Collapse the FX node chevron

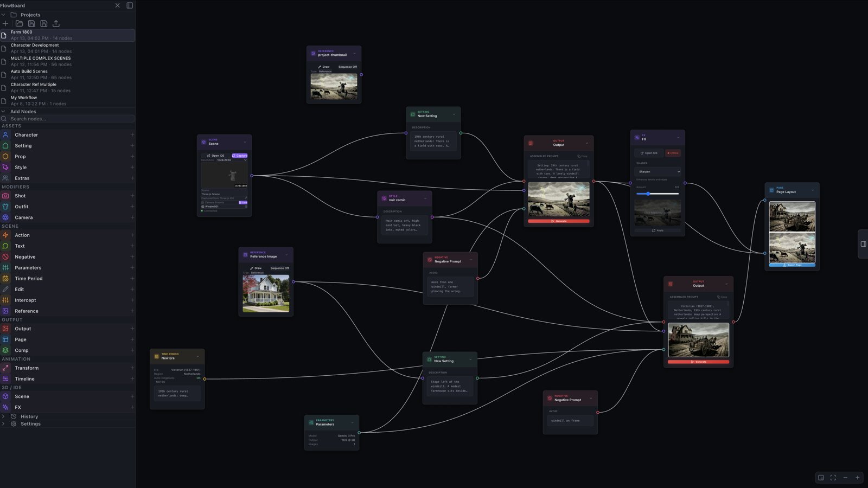pos(678,137)
